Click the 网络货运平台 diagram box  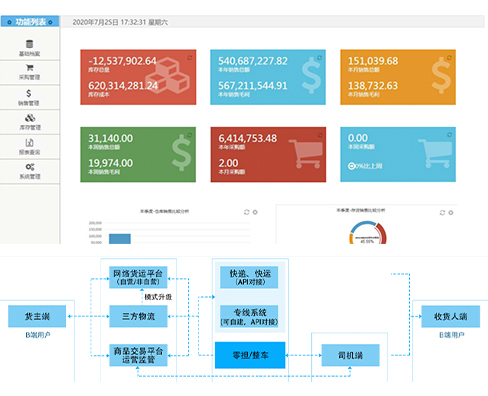tap(138, 277)
